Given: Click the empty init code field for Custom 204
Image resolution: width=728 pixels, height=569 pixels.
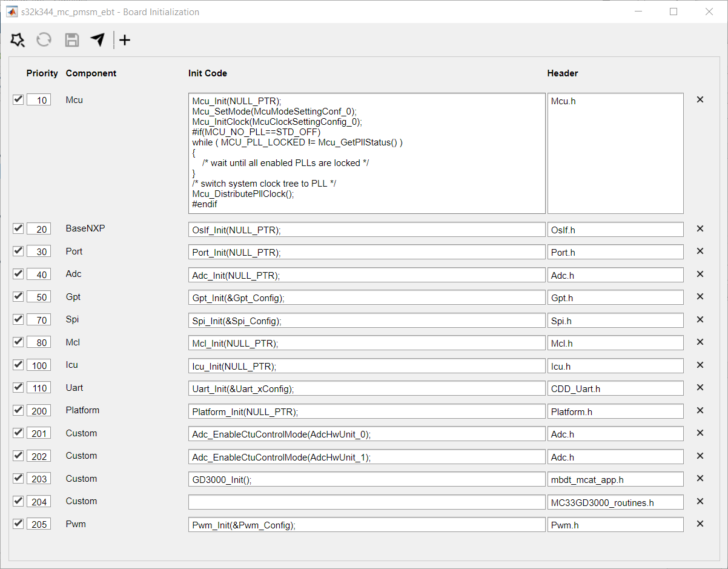Looking at the screenshot, I should click(366, 502).
